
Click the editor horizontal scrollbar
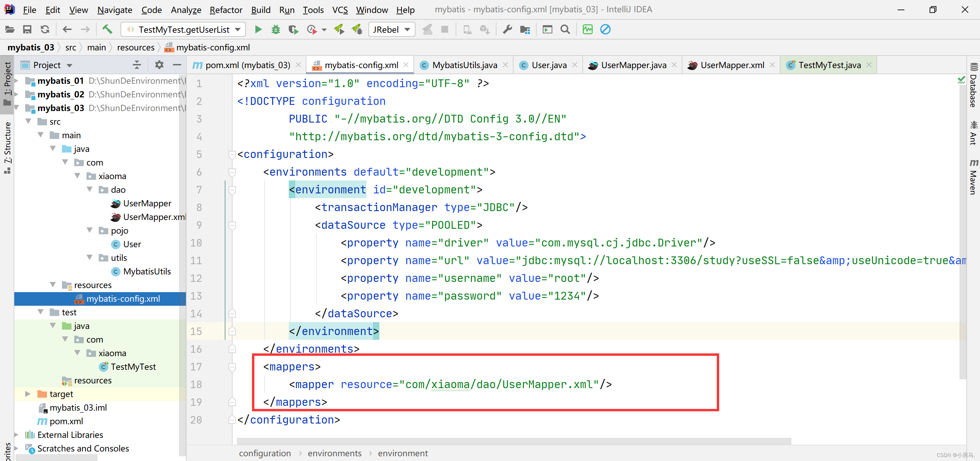[513, 441]
